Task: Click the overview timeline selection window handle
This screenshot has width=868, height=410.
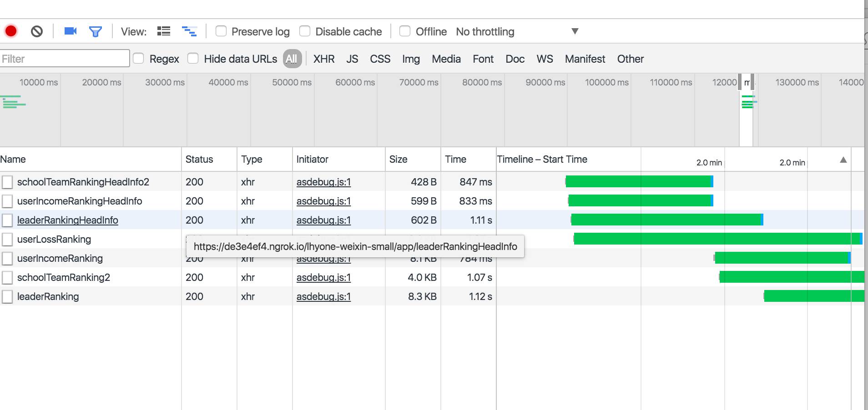Action: point(740,82)
